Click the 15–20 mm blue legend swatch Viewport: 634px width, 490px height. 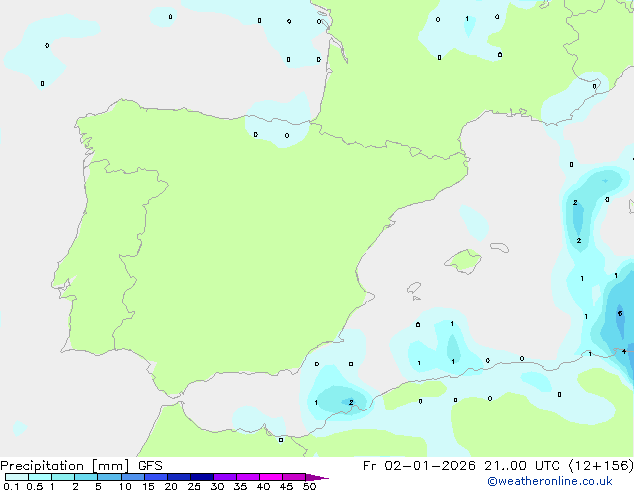click(155, 477)
